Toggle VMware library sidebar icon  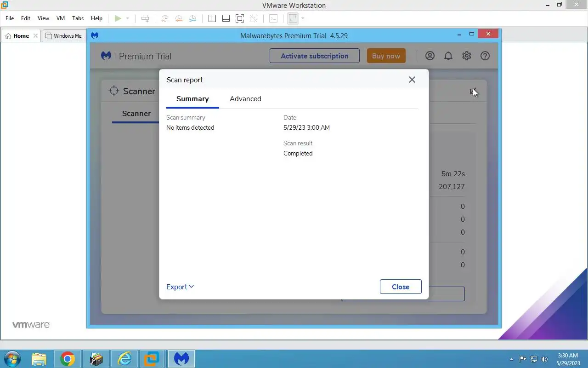point(212,18)
